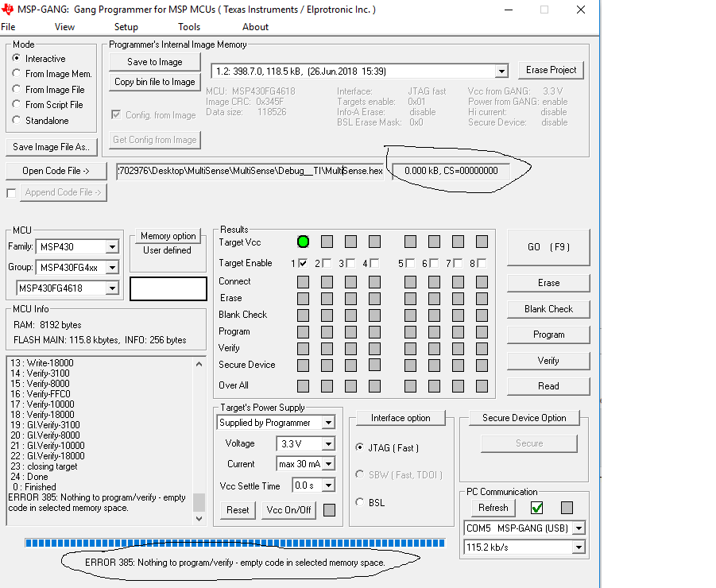Click the Vcc On/Off button
Image resolution: width=716 pixels, height=588 pixels.
[x=288, y=510]
